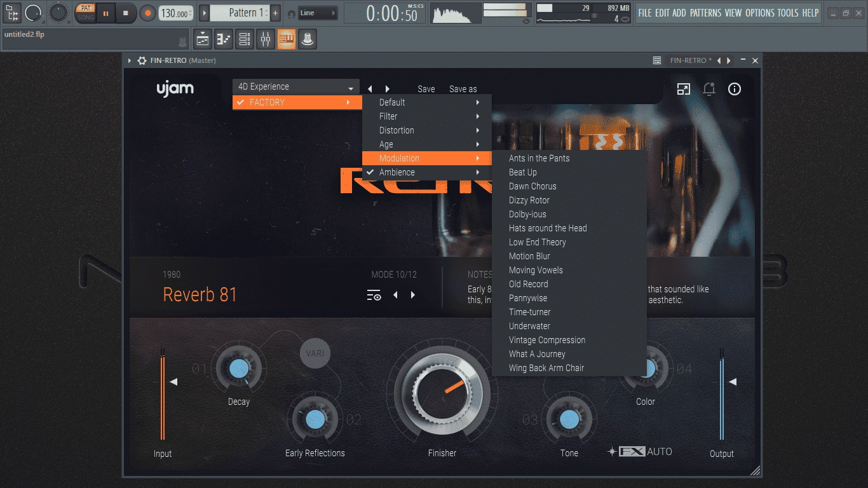The image size is (868, 488).
Task: Open the PATTERNS menu
Action: click(705, 13)
